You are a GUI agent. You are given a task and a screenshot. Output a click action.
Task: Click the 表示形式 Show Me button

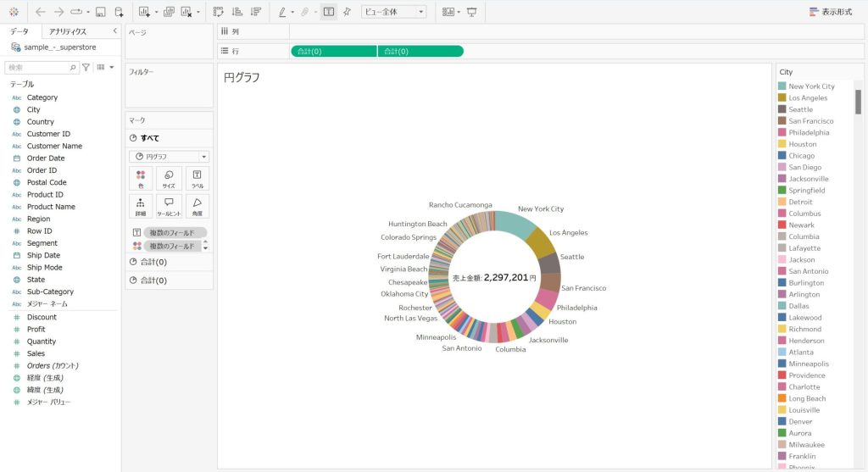(x=831, y=12)
